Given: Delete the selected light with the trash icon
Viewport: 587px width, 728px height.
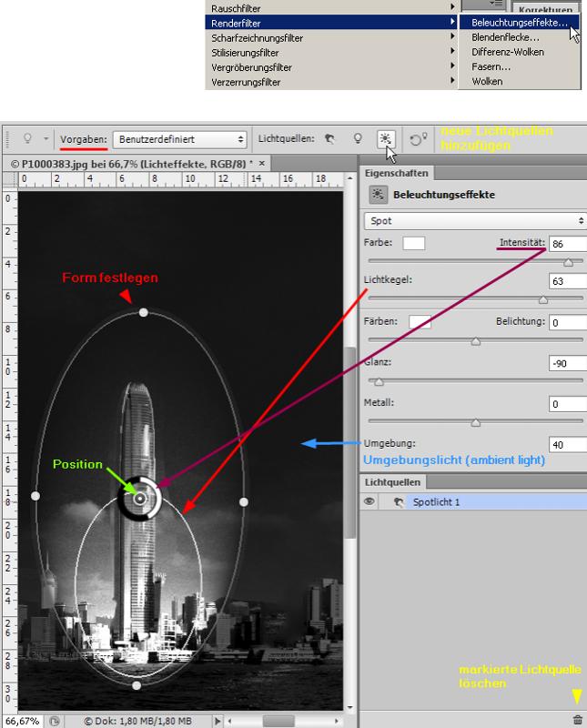Looking at the screenshot, I should point(577,719).
